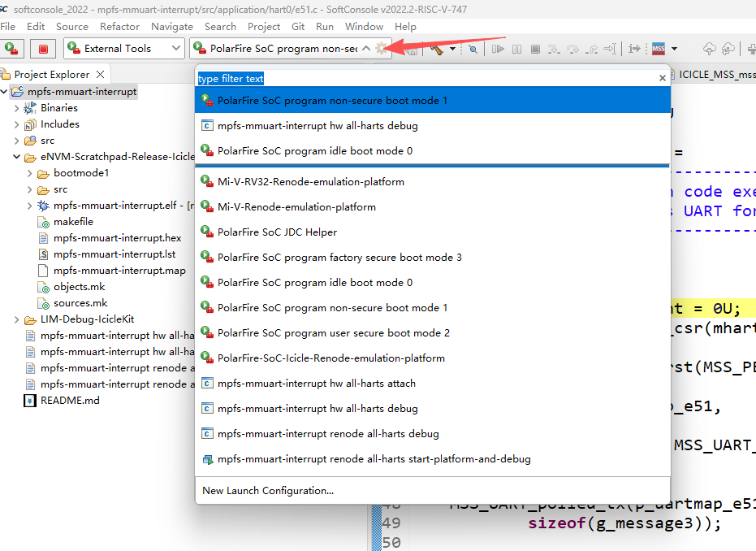Click the Step Return icon
756x551 pixels.
(x=592, y=49)
